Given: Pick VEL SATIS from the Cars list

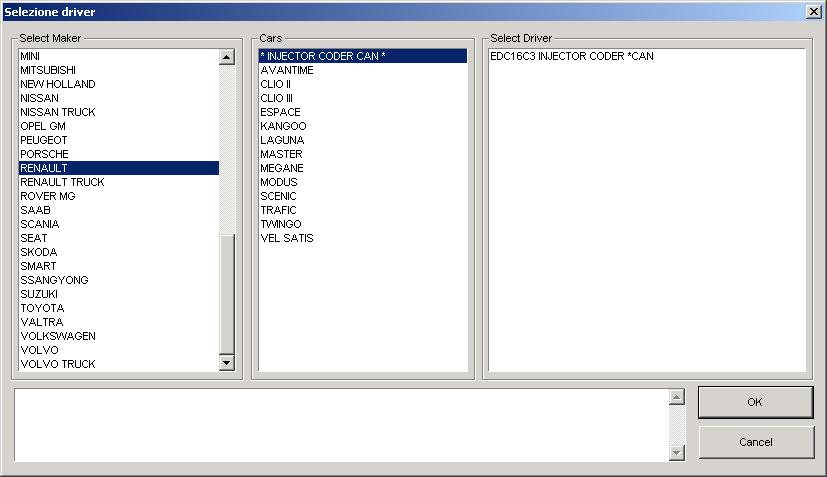Looking at the screenshot, I should click(x=363, y=238).
